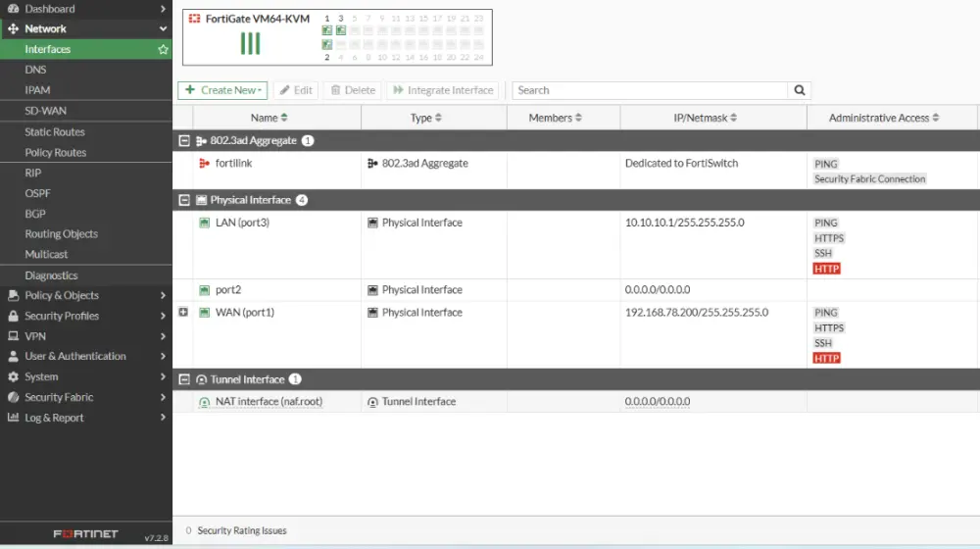This screenshot has width=980, height=549.
Task: Click the 10.10.10.1/255.255.255.0 address
Action: 684,223
